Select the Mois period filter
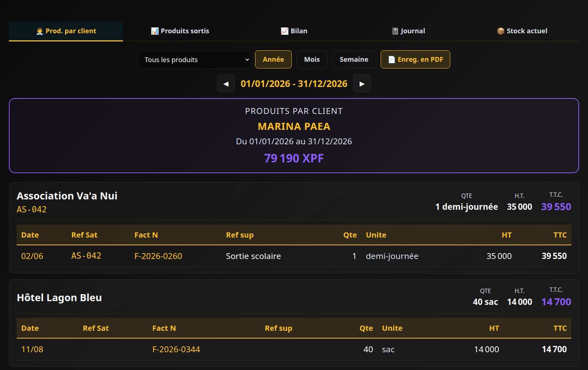 pyautogui.click(x=312, y=60)
